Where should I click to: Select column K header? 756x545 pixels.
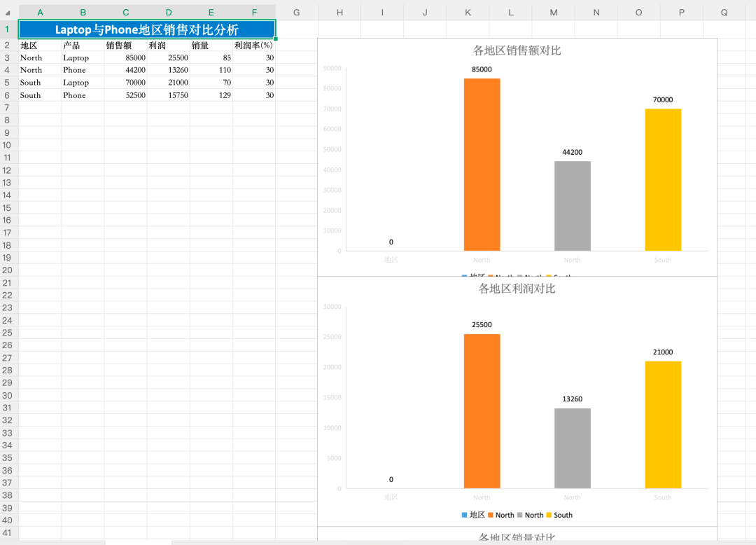click(468, 13)
